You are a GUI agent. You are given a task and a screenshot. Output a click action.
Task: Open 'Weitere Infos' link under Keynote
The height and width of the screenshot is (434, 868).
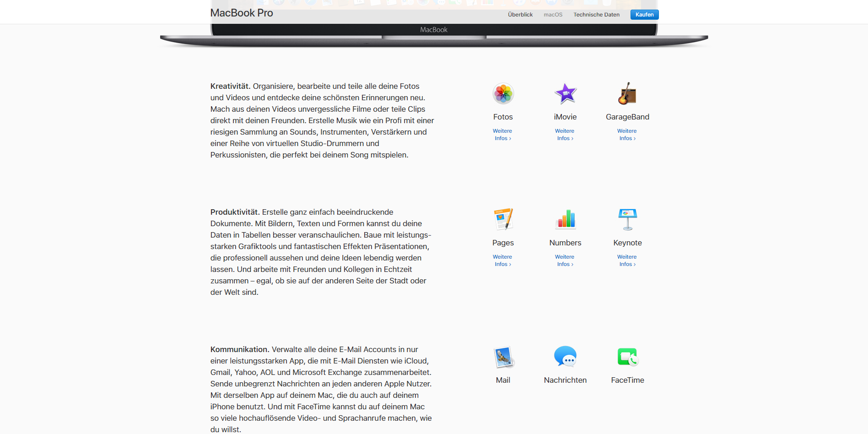(x=627, y=260)
